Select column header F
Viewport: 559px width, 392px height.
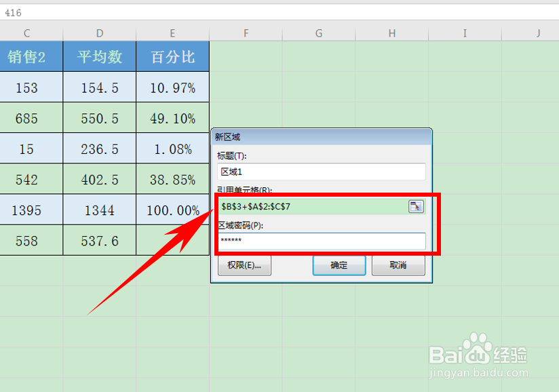tap(246, 32)
